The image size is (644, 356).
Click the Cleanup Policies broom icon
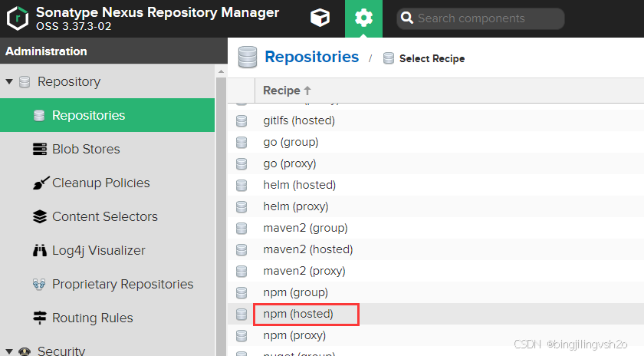[x=41, y=183]
